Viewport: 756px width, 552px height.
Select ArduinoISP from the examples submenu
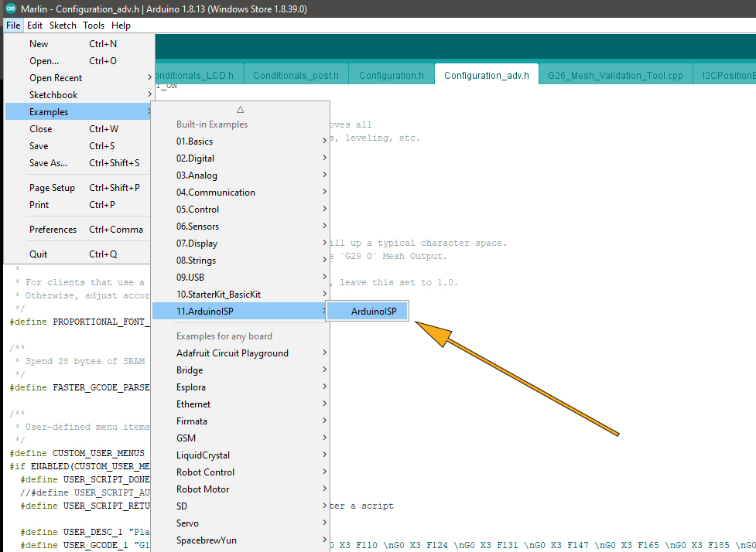click(x=367, y=311)
